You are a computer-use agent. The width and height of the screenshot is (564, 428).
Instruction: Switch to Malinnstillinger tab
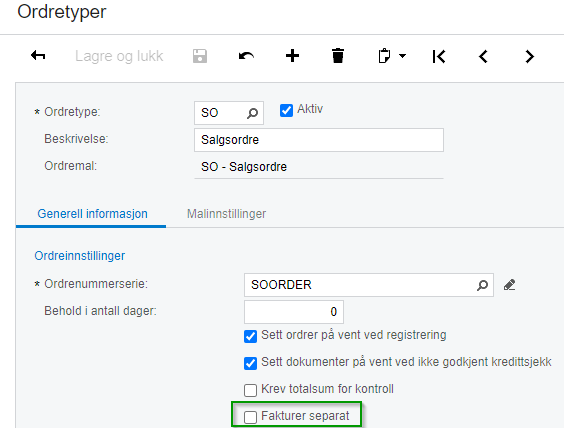226,214
